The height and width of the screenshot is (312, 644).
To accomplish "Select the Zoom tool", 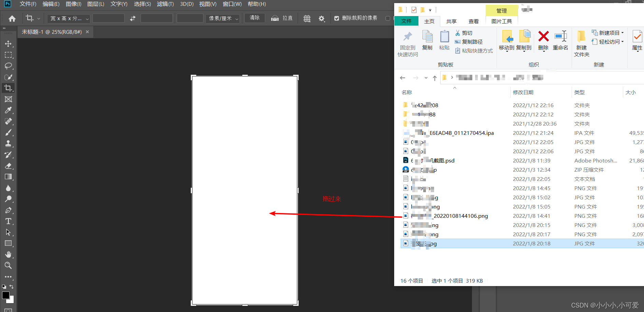I will coord(8,265).
